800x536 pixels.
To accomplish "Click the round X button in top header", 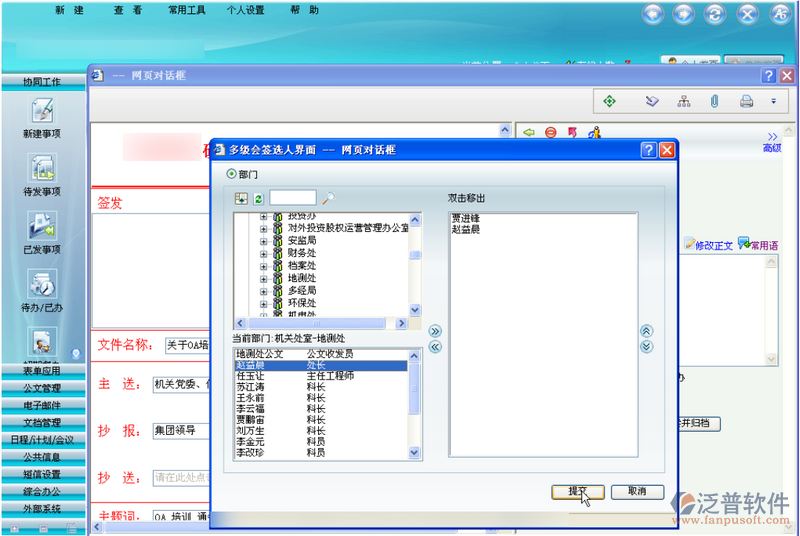I will coord(747,14).
